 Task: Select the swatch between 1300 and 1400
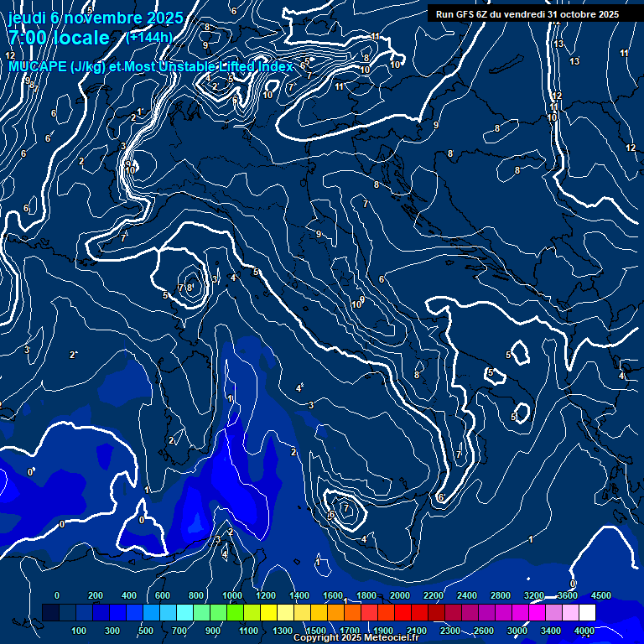pos(285,612)
